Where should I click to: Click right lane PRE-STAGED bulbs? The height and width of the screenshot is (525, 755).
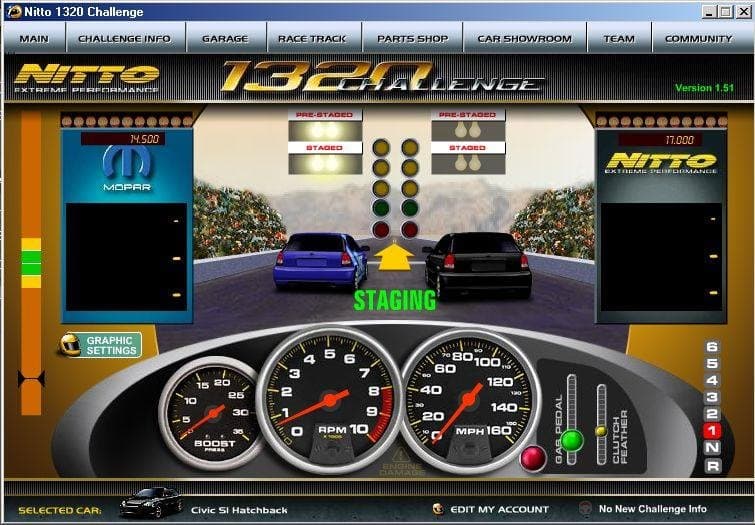[x=468, y=131]
